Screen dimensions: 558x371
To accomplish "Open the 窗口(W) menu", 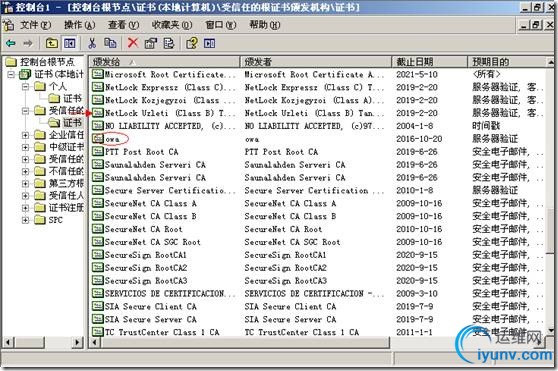I will coord(221,25).
